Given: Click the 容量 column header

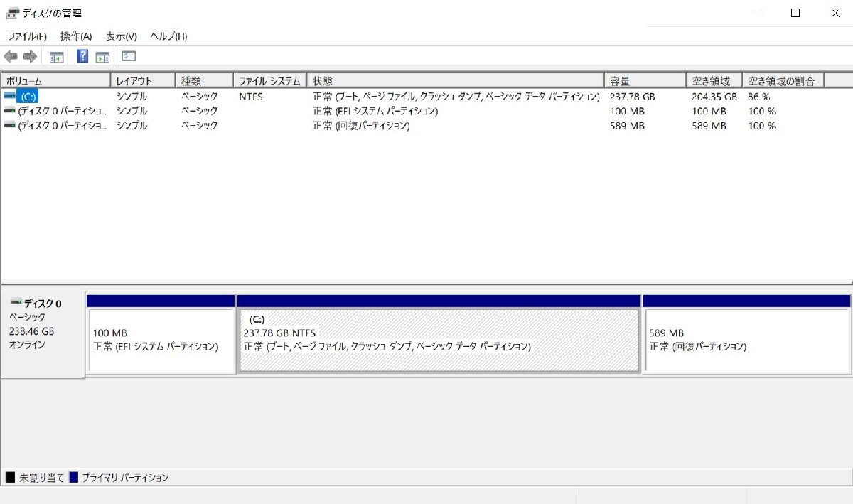Looking at the screenshot, I should tap(640, 80).
